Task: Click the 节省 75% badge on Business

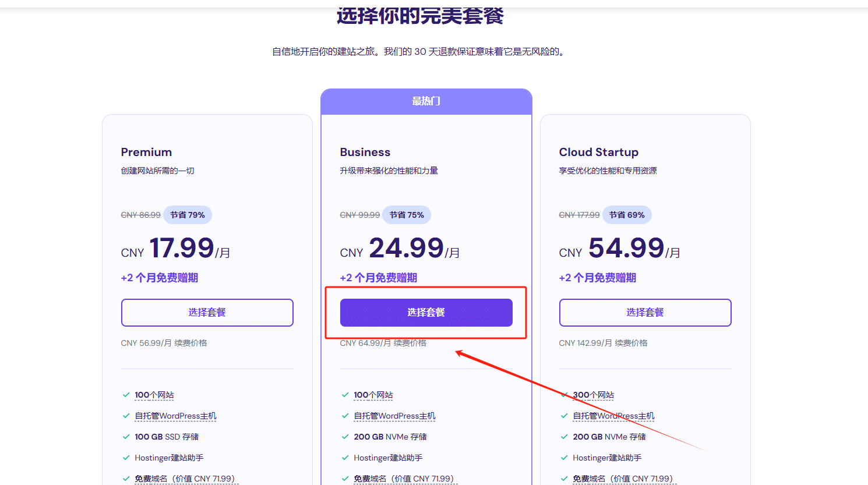Action: pyautogui.click(x=407, y=215)
